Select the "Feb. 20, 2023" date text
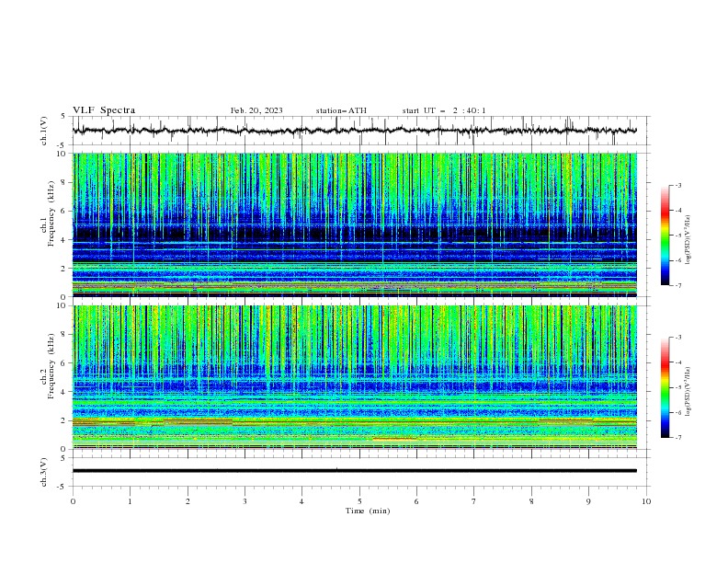This screenshot has height=563, width=728. [x=256, y=110]
